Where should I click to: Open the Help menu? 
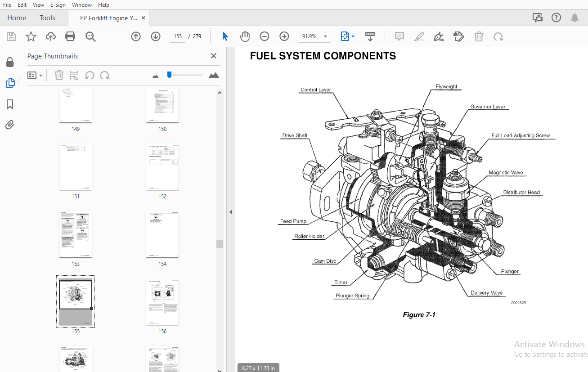point(103,5)
